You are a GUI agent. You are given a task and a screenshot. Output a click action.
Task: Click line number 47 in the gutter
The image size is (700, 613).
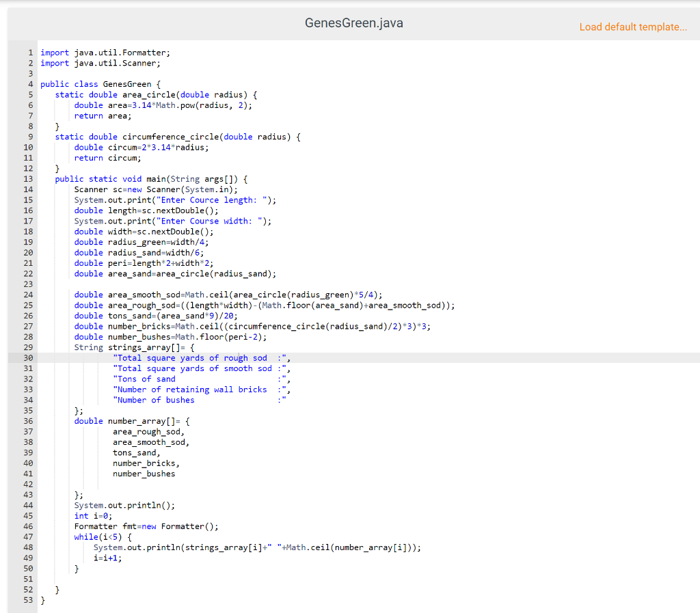pos(28,536)
